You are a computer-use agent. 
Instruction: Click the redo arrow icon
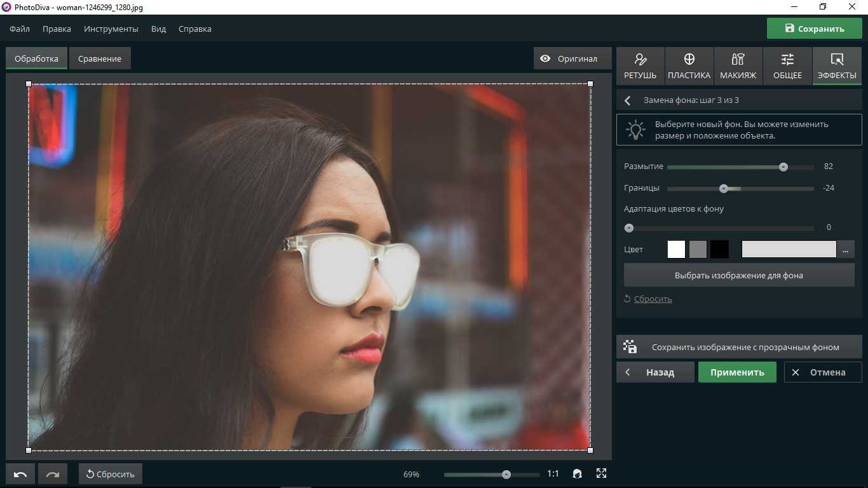(53, 474)
